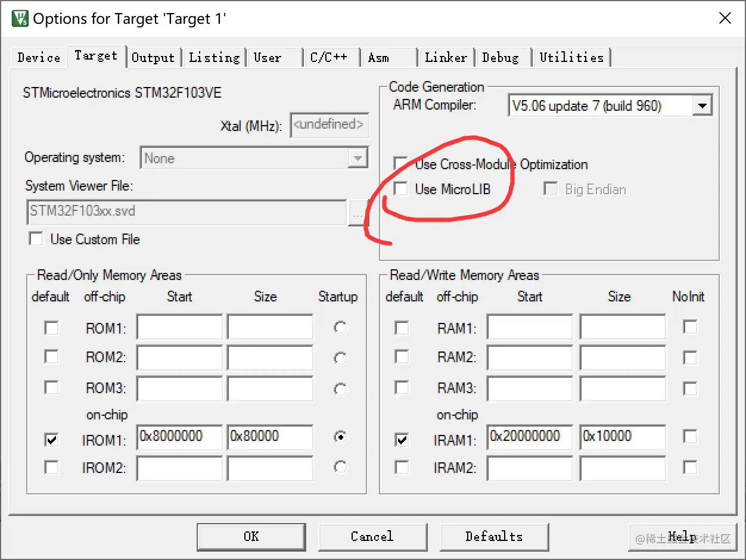Screen dimensions: 746x560
Task: Go to the Linker tab
Action: [446, 57]
